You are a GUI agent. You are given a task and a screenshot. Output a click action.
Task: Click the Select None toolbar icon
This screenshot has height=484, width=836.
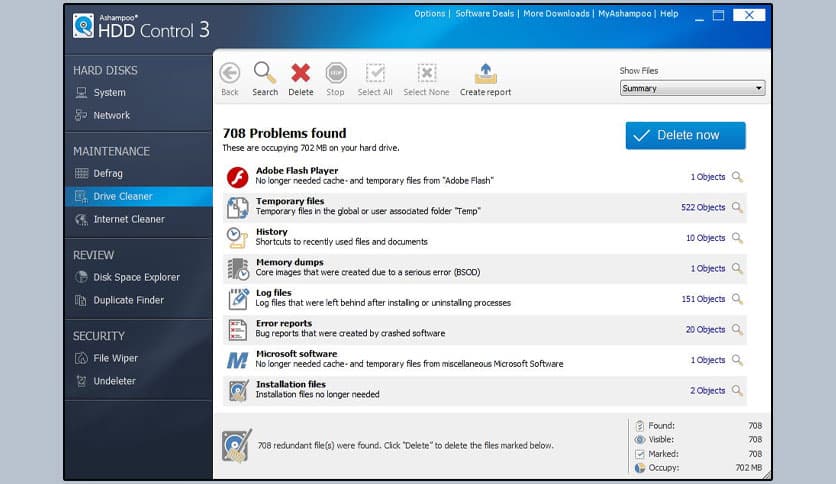427,73
